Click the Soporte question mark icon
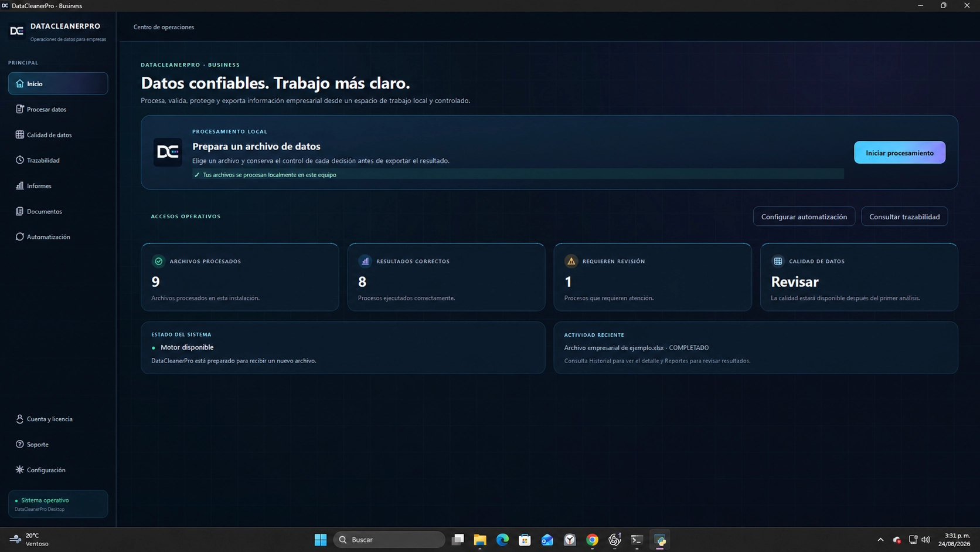 coord(19,445)
